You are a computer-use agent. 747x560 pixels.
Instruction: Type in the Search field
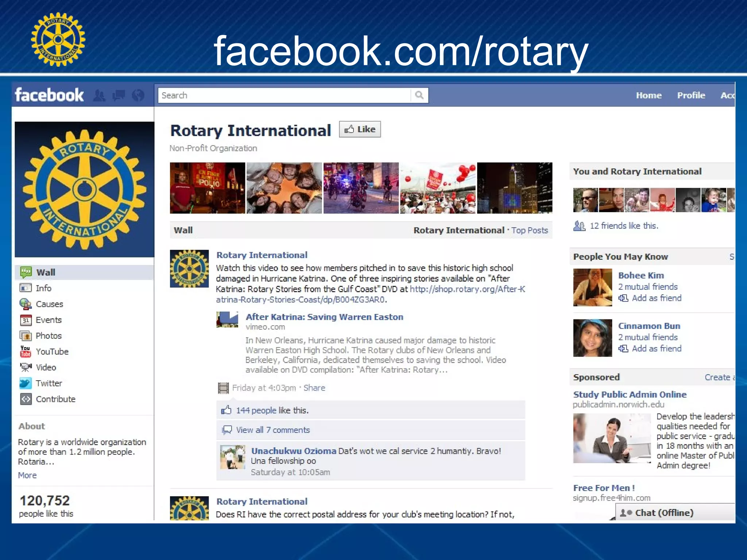tap(285, 95)
